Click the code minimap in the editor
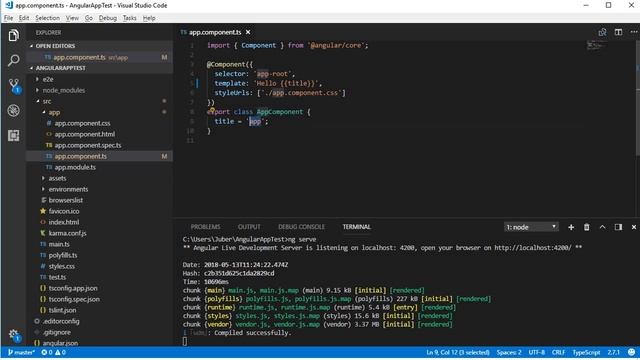This screenshot has height=360, width=640. [596, 45]
